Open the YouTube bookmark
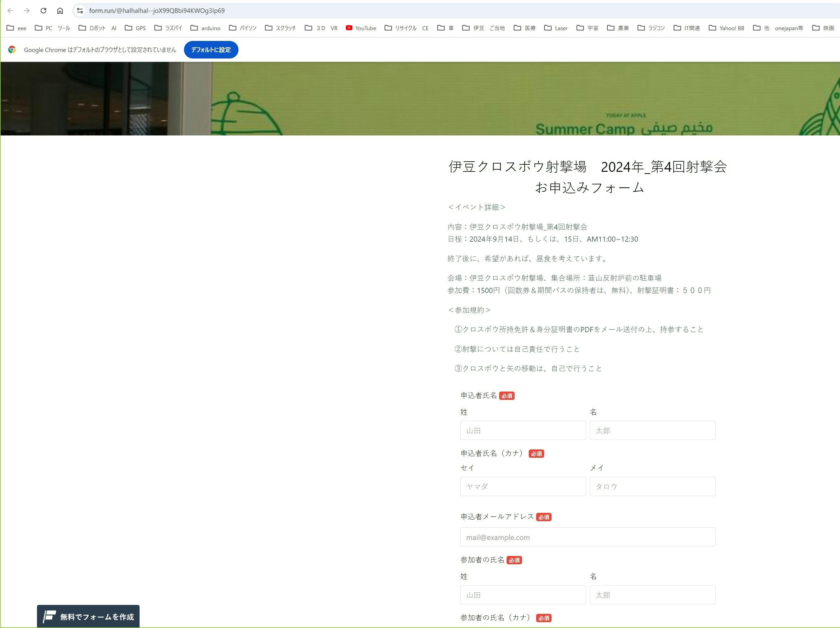 tap(361, 28)
